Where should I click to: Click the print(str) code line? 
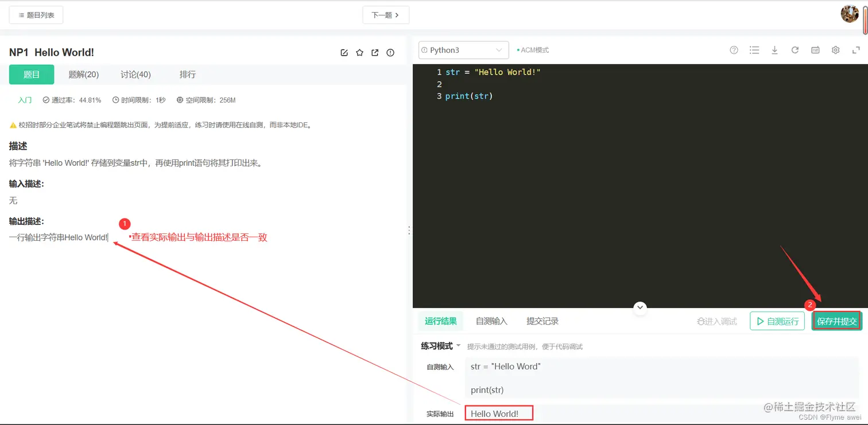pos(469,96)
